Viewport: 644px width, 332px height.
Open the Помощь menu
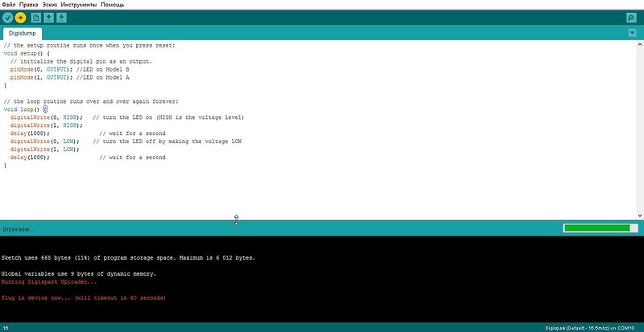coord(113,5)
